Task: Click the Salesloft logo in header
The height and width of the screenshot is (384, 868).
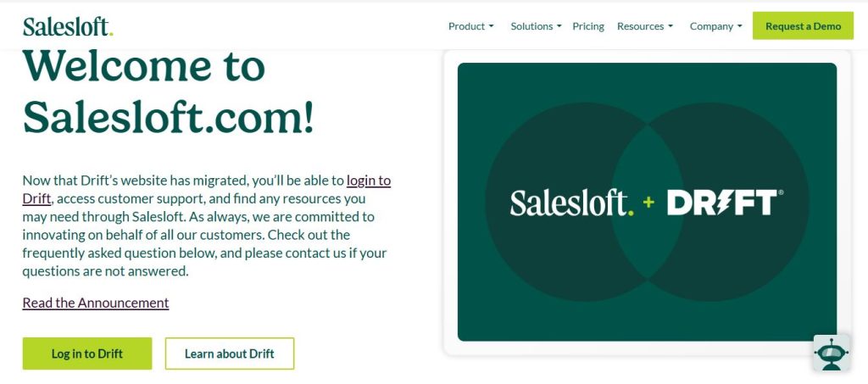Action: 68,26
